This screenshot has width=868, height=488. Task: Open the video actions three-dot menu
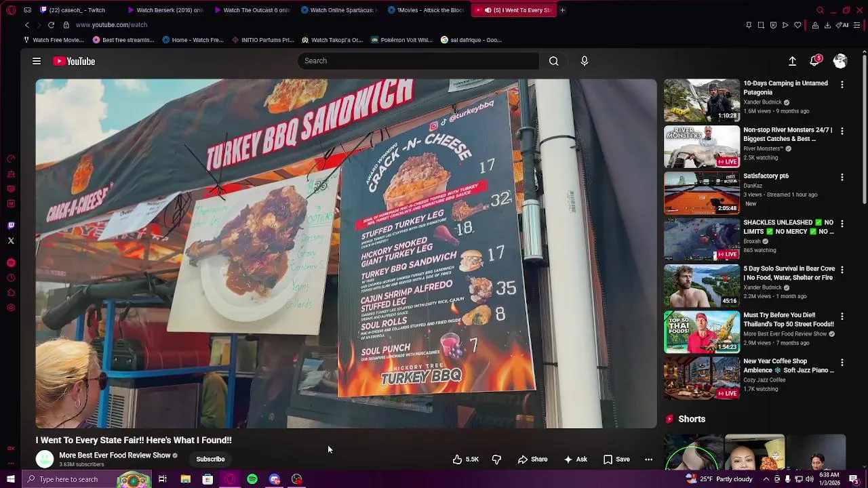click(x=648, y=460)
